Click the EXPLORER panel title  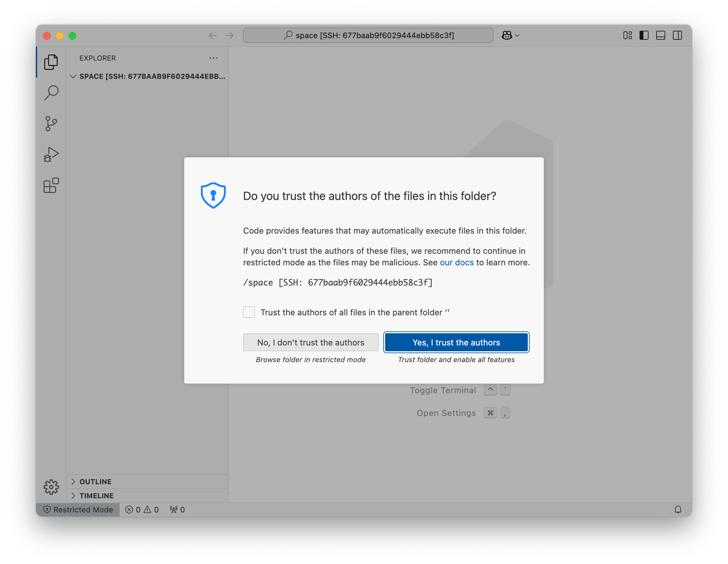pyautogui.click(x=98, y=58)
